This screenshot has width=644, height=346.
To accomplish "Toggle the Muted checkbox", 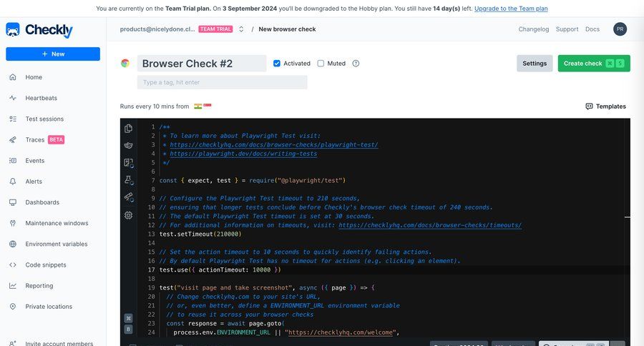I will point(321,63).
